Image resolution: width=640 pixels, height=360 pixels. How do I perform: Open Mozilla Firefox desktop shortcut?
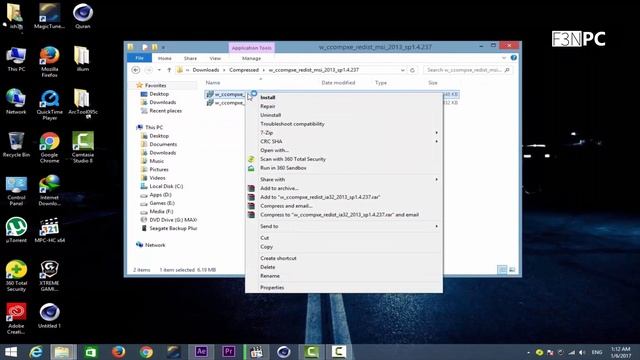point(49,62)
